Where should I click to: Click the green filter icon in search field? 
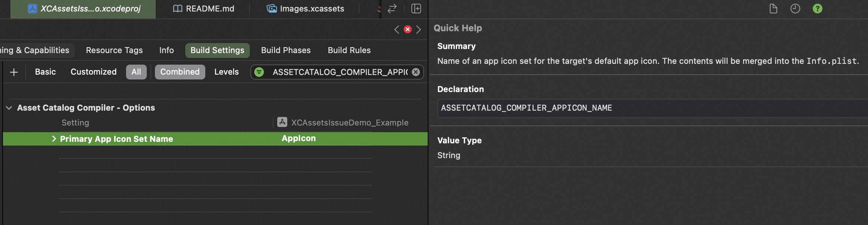tap(259, 72)
